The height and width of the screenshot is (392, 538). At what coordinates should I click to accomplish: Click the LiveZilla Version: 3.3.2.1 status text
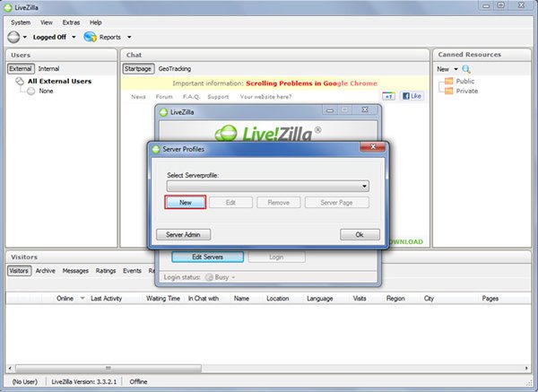click(84, 382)
